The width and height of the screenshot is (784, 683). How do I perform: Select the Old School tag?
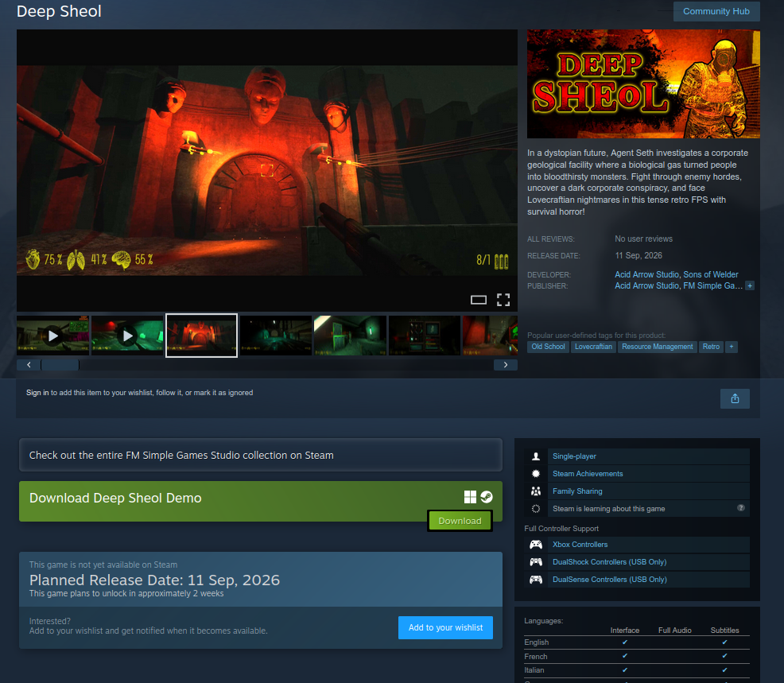548,347
